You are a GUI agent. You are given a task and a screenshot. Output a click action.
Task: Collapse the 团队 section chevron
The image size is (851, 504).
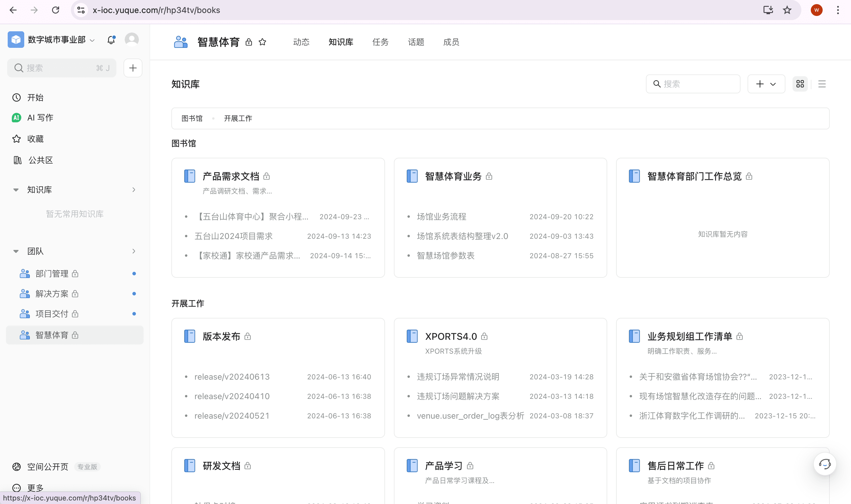pos(16,251)
